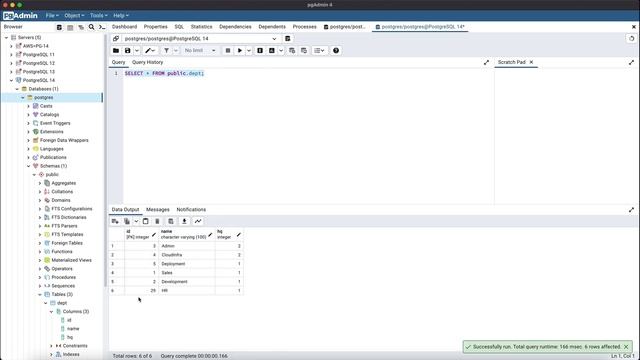Click the Rollback transaction icon
The width and height of the screenshot is (640, 360).
pos(304,51)
